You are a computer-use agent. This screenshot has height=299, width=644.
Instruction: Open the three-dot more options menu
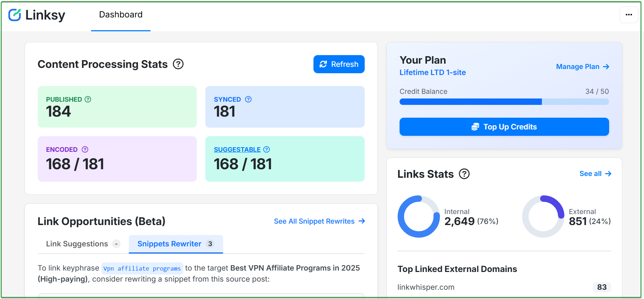coord(629,15)
